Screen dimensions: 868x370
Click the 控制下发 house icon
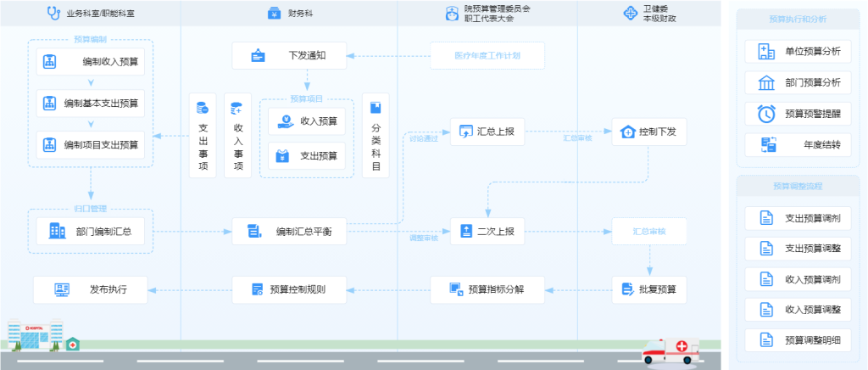click(x=627, y=132)
